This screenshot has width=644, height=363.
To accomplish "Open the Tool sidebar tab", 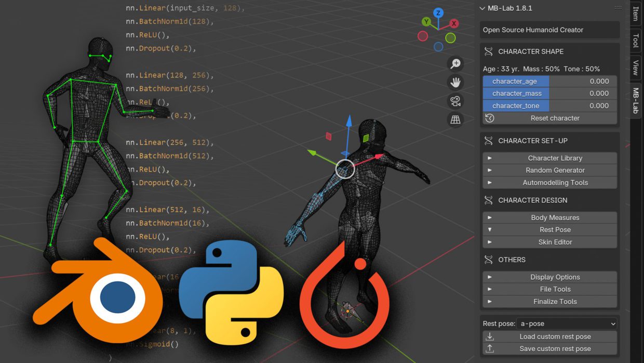I will click(x=636, y=41).
